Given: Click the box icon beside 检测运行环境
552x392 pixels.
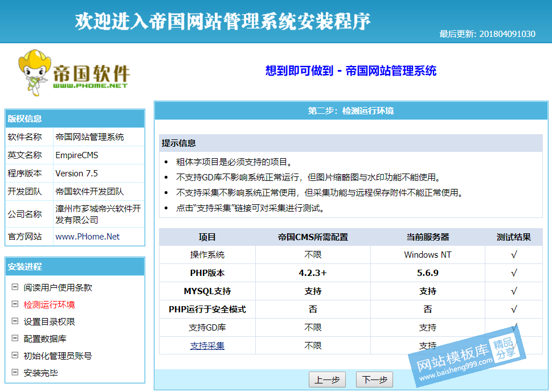Looking at the screenshot, I should click(x=15, y=304).
